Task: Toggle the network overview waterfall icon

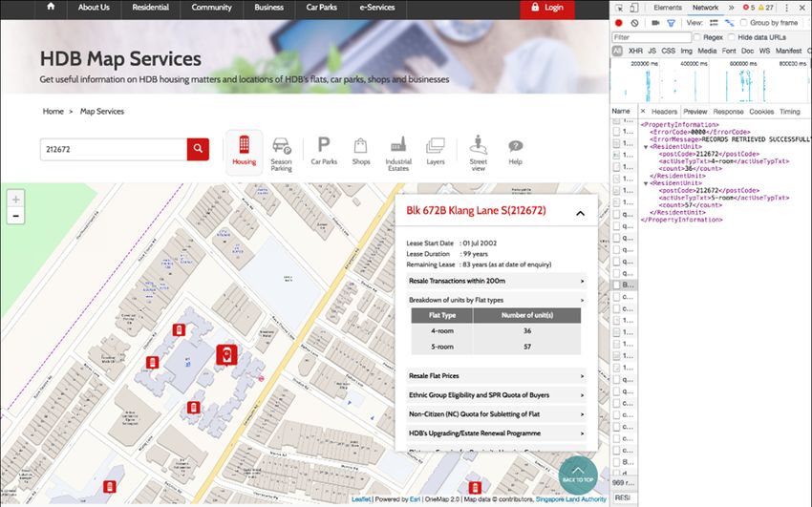Action: [x=729, y=23]
